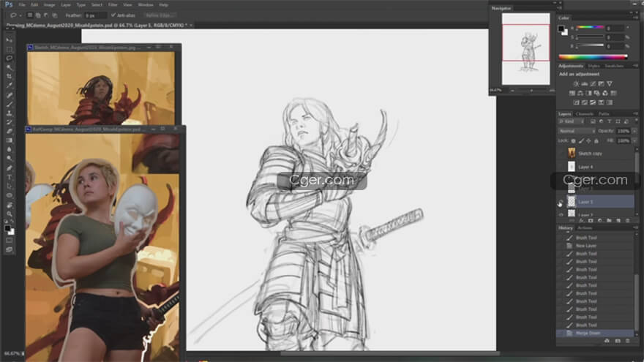This screenshot has height=362, width=644.
Task: Open the Window menu
Action: click(x=146, y=5)
